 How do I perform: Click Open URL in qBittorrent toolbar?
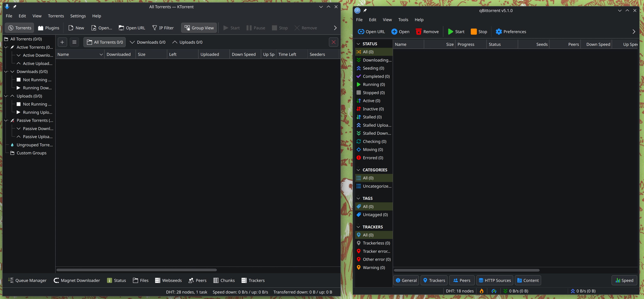[x=371, y=31]
